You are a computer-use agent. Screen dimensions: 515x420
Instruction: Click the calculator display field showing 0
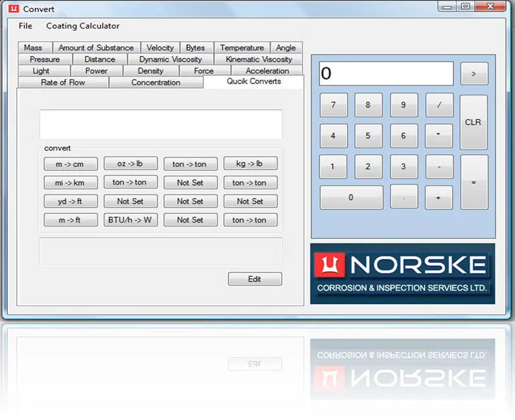click(x=386, y=74)
